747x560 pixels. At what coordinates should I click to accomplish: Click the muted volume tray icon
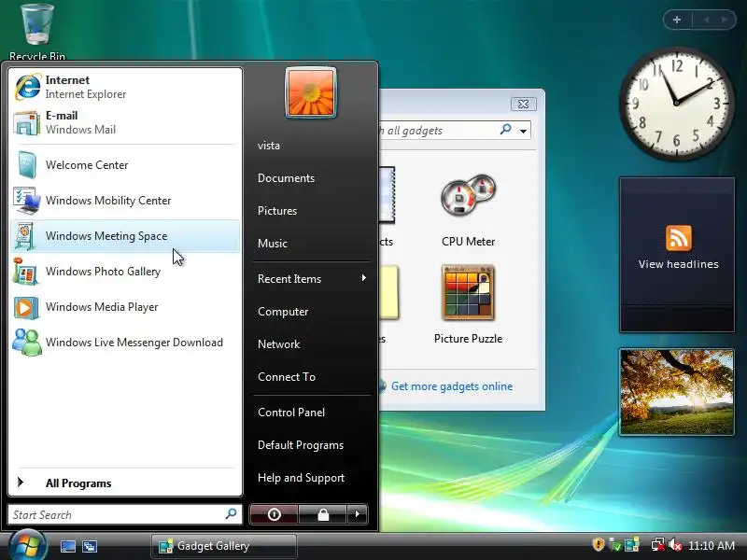pyautogui.click(x=675, y=544)
